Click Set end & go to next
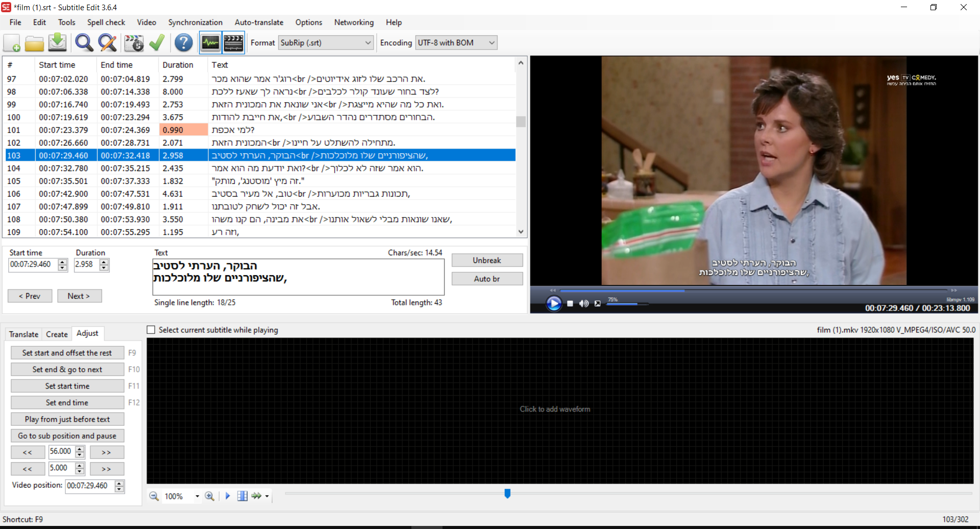Viewport: 980px width, 529px height. 67,370
